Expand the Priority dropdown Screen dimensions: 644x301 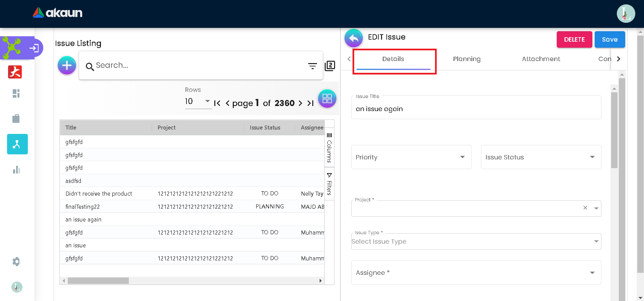(x=411, y=157)
